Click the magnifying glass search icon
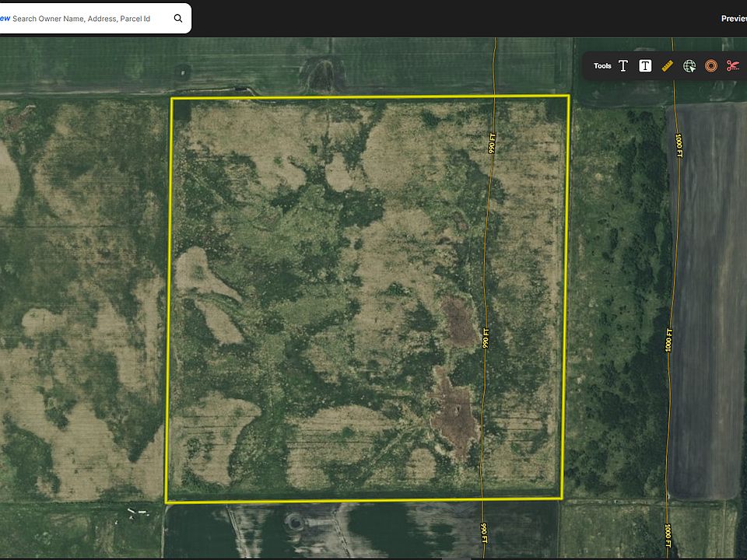Viewport: 747px width, 560px height. click(178, 18)
